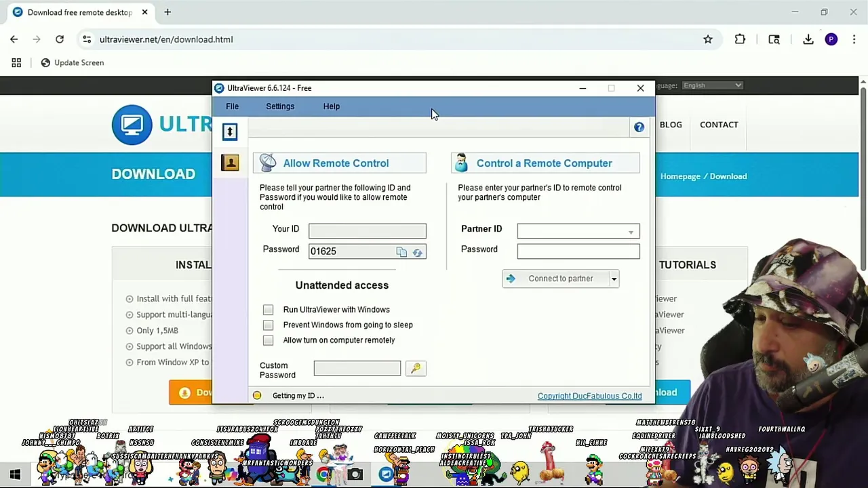Image resolution: width=868 pixels, height=488 pixels.
Task: Click the satellite dish Allow Remote Control icon
Action: 268,163
